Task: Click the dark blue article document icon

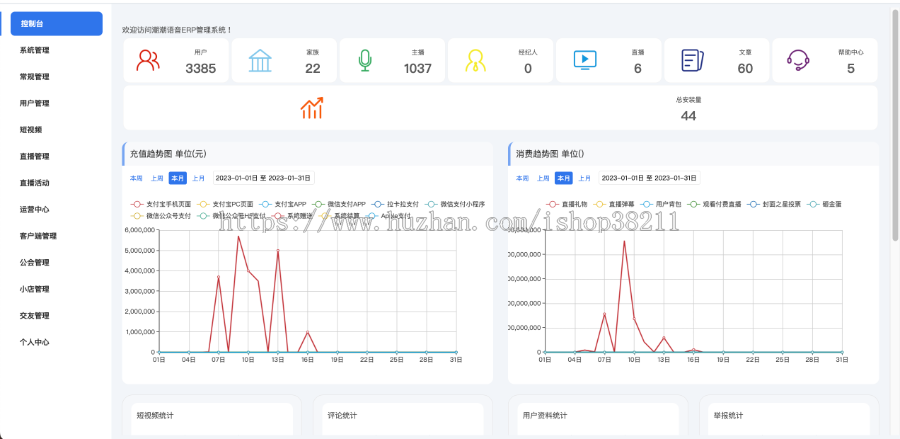Action: [692, 60]
